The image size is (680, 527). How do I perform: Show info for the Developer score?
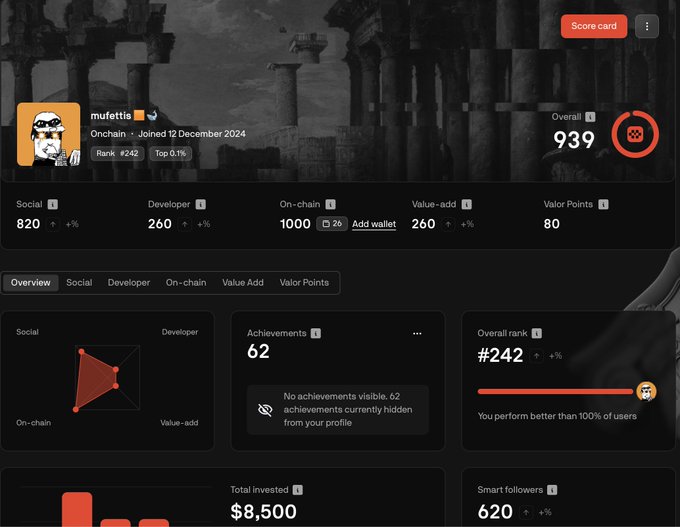[200, 204]
